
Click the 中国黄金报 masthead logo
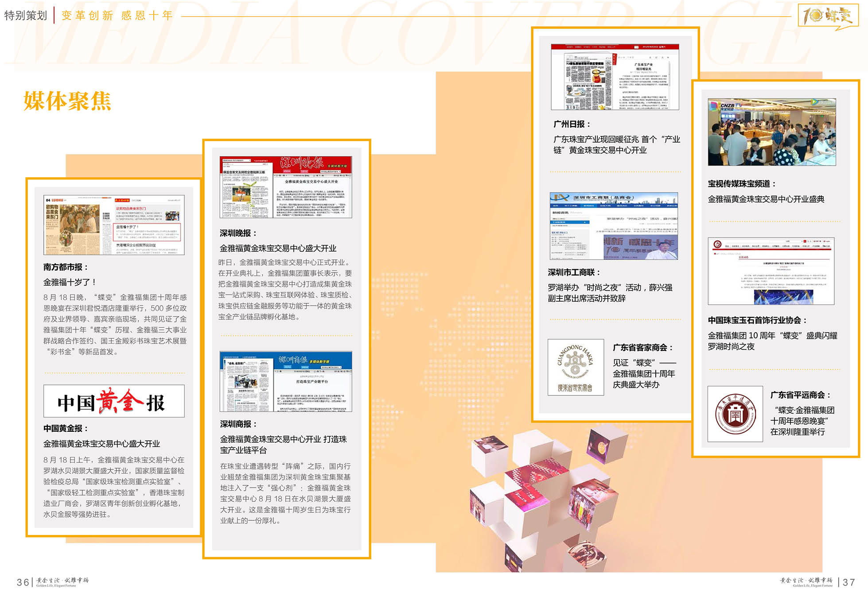pos(114,401)
